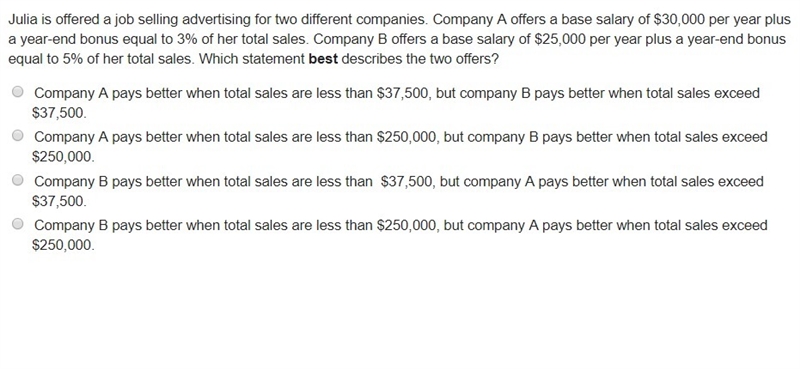Click answer text 'Company A pays better... less than $37,500'
The width and height of the screenshot is (800, 369).
click(396, 103)
